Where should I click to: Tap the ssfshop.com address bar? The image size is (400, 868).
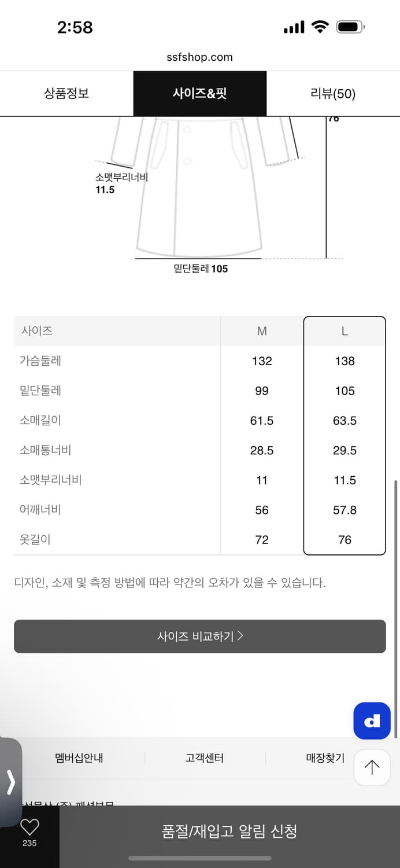click(199, 57)
